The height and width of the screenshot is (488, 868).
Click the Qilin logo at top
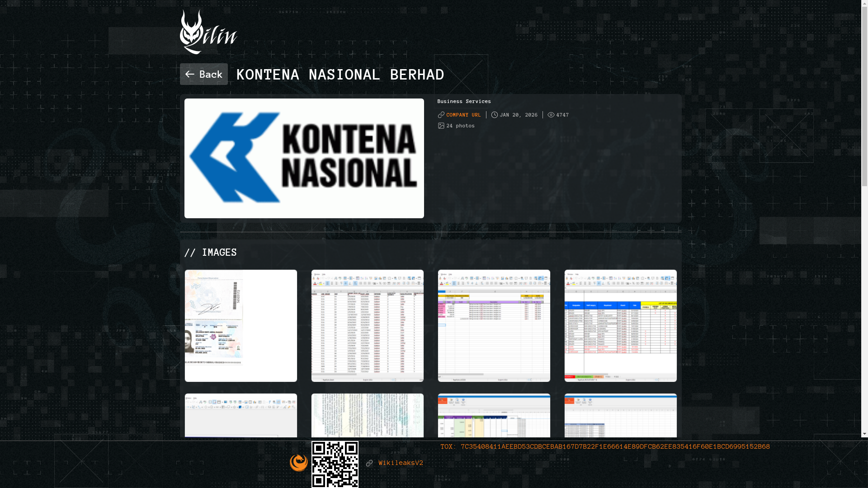pyautogui.click(x=208, y=32)
